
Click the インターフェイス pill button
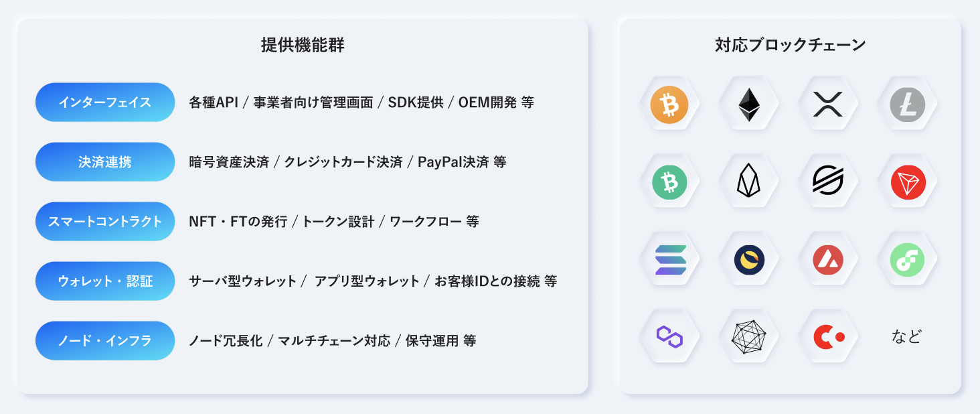(105, 102)
